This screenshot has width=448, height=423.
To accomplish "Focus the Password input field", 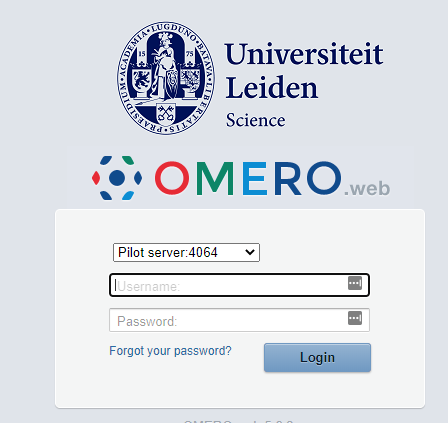I will 239,320.
